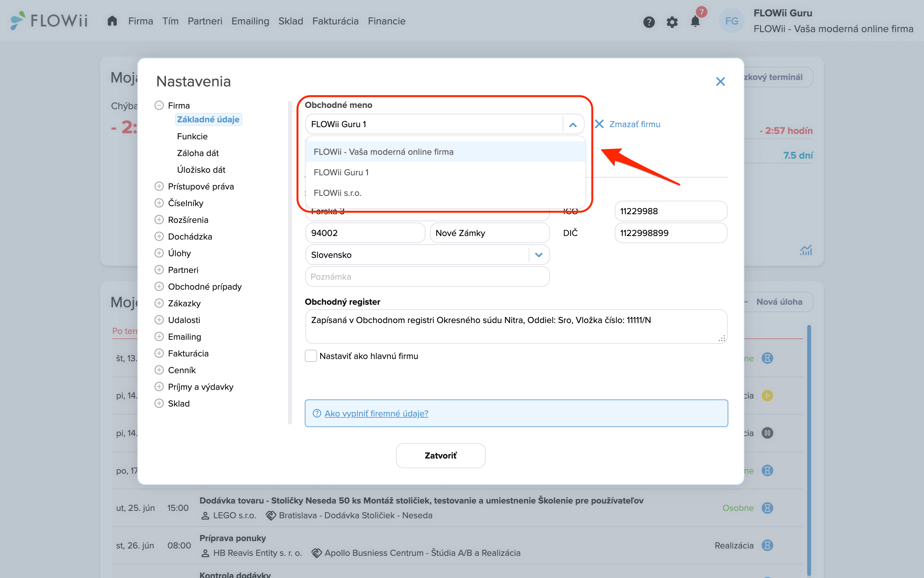Click the IČO field with 11229988
This screenshot has height=578, width=924.
[671, 211]
